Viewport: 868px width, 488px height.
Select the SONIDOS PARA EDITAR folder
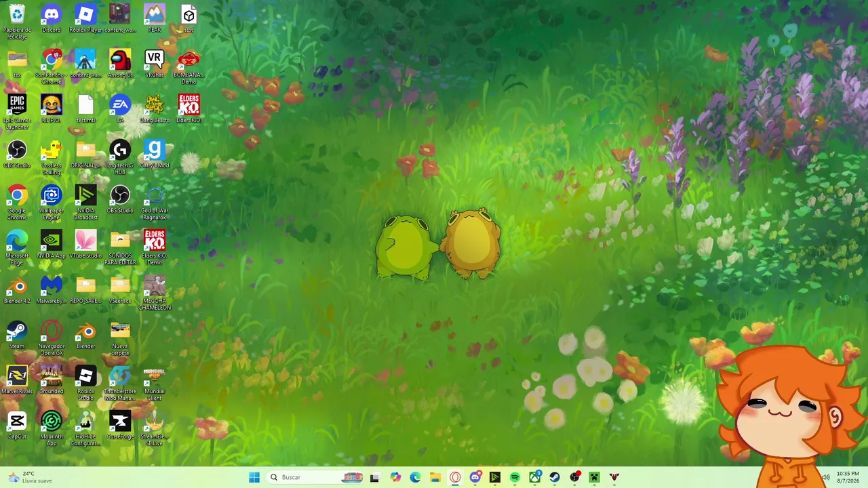(120, 248)
